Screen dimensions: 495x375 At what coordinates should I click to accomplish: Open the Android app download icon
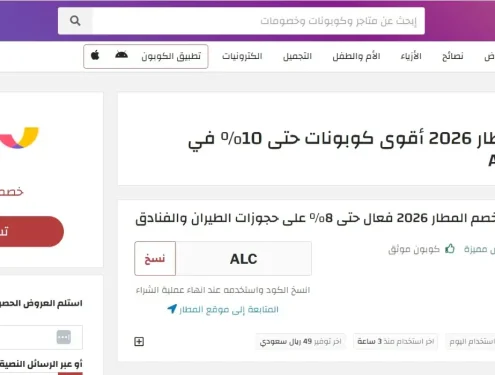click(x=121, y=55)
